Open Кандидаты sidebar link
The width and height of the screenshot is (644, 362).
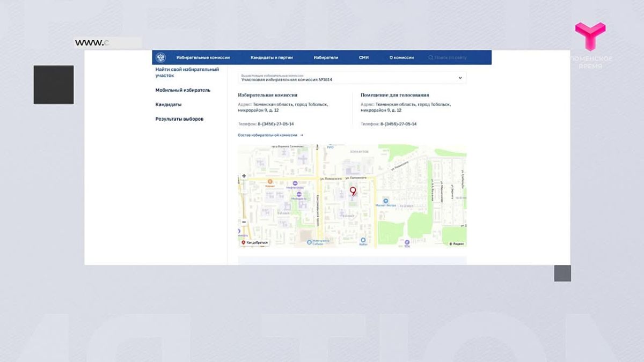[x=169, y=105]
